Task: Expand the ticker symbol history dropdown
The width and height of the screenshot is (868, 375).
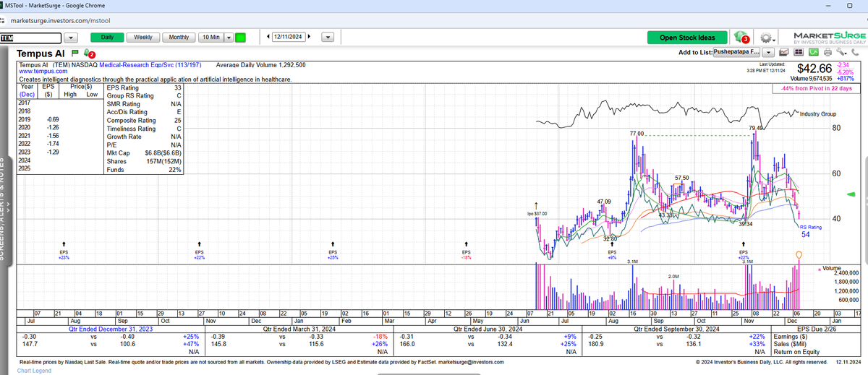Action: (71, 38)
